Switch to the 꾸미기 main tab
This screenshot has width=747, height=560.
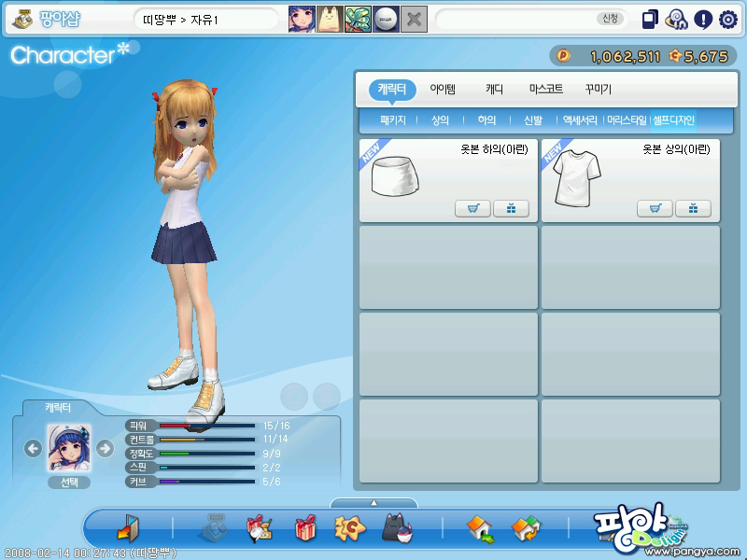(598, 89)
